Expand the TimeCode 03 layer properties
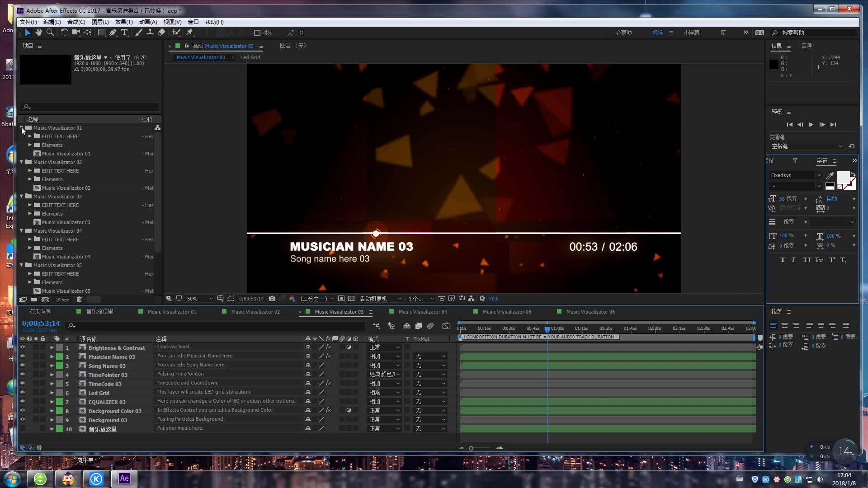Screen dimensions: 868x488 pos(52,384)
